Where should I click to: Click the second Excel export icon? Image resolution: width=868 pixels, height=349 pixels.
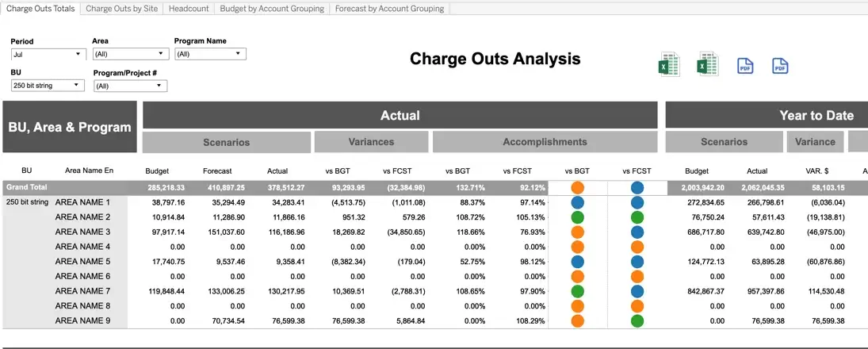click(x=707, y=64)
